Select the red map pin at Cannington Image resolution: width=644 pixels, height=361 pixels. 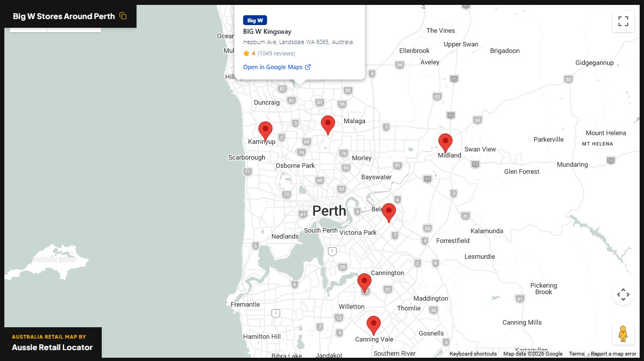pos(364,283)
